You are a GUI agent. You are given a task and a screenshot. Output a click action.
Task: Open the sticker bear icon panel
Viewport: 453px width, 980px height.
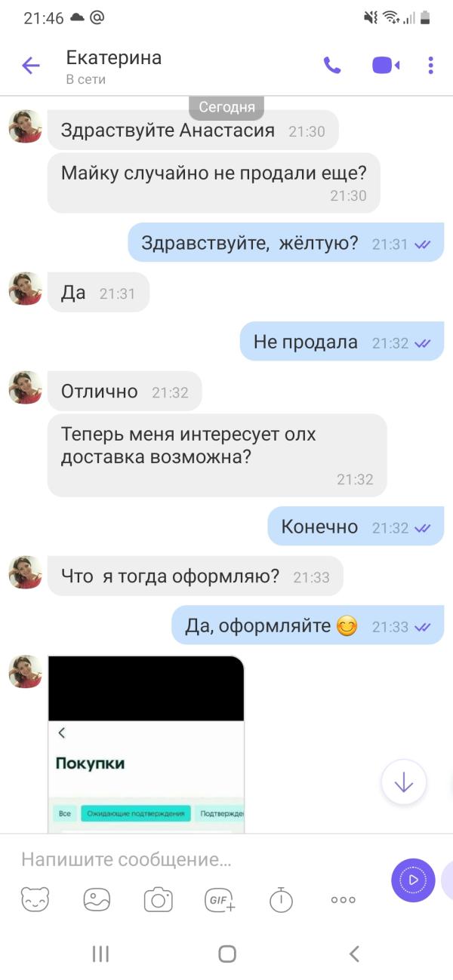click(35, 899)
